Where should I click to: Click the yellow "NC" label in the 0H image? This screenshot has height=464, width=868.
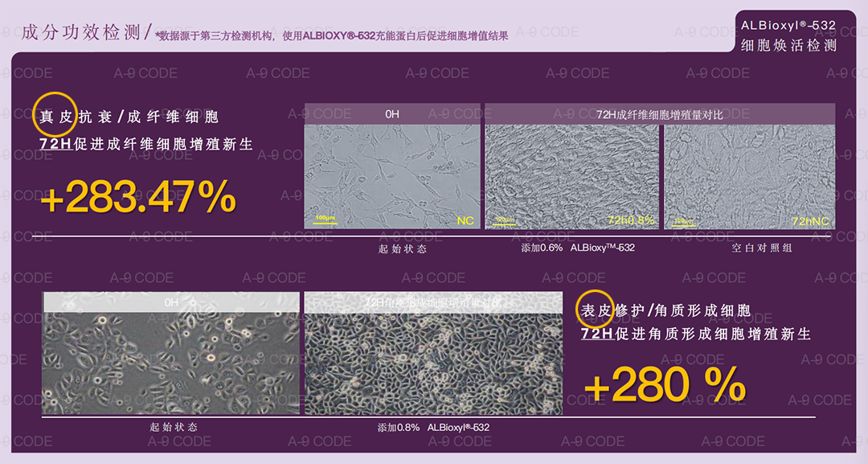[x=465, y=220]
